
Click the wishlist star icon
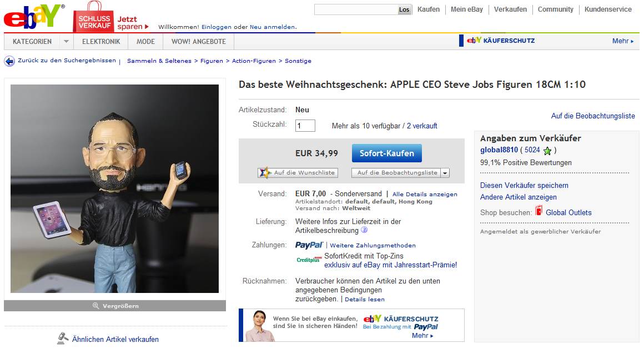coord(265,173)
